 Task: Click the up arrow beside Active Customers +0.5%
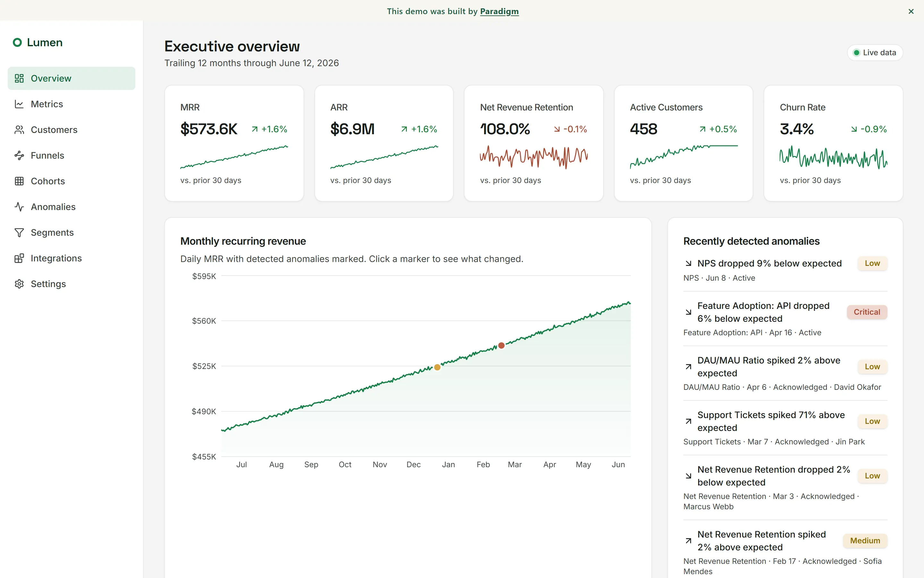point(703,129)
